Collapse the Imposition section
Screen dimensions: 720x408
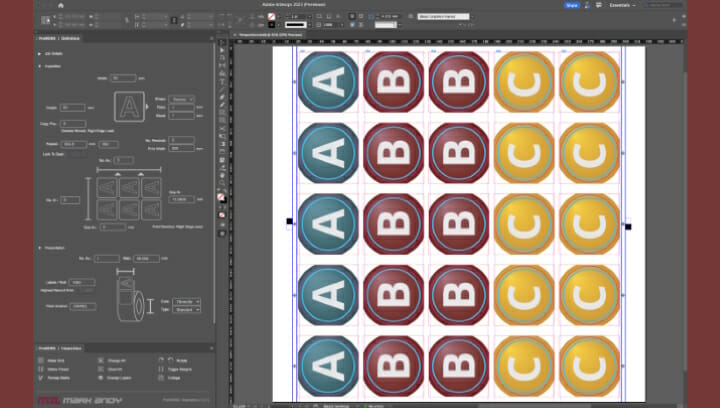click(x=39, y=66)
